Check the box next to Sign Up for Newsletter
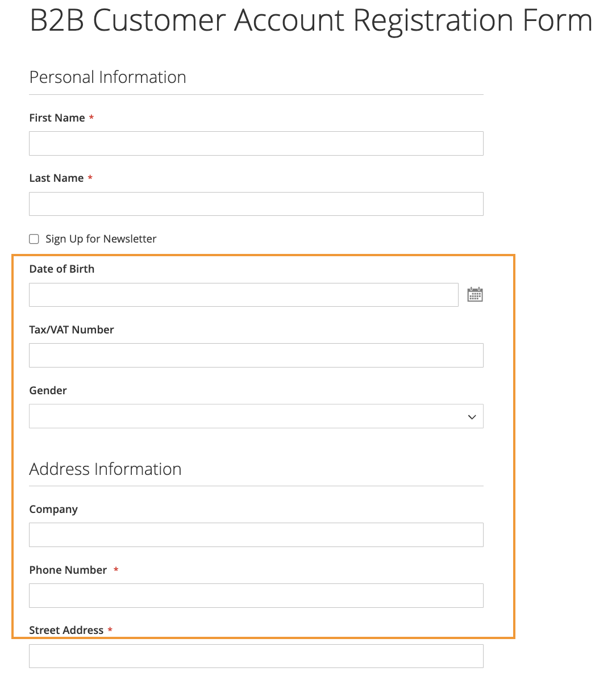 click(34, 239)
